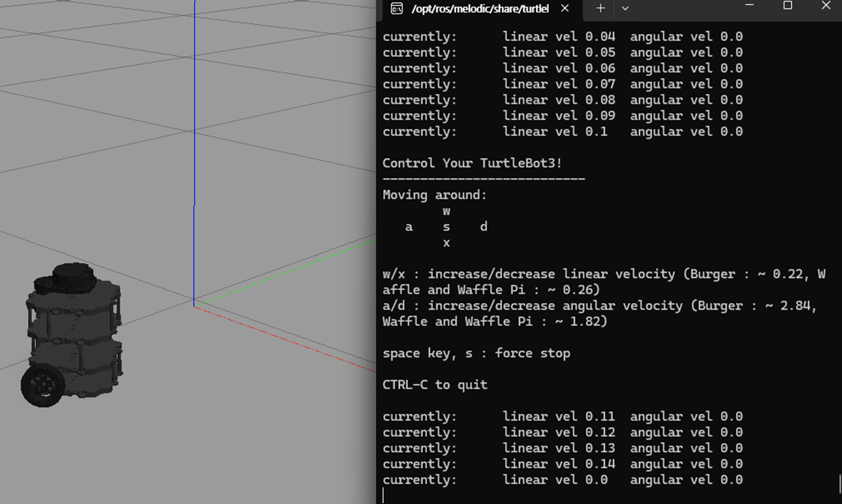The width and height of the screenshot is (842, 504).
Task: Close the /opt/ros/melodic terminal tab
Action: pos(565,9)
